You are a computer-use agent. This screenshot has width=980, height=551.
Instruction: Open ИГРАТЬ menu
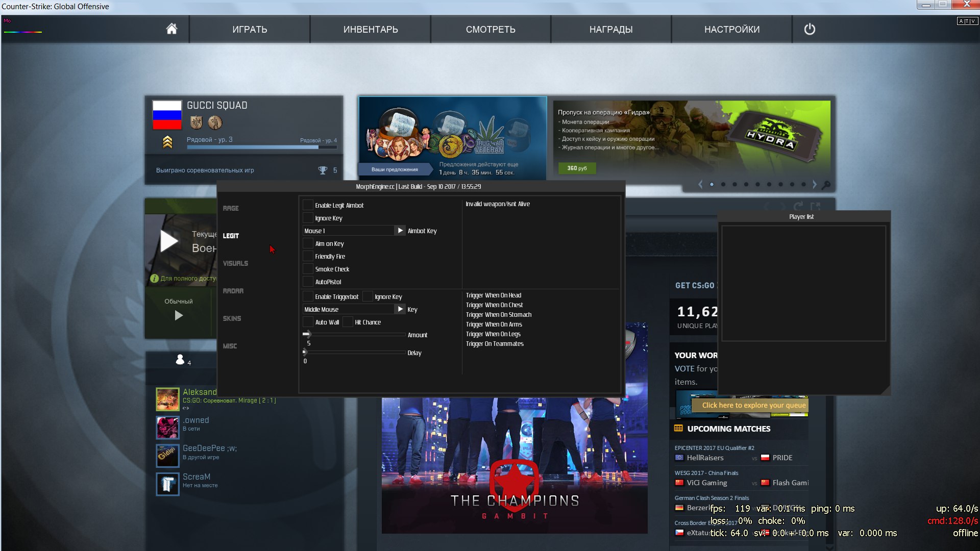pos(250,29)
